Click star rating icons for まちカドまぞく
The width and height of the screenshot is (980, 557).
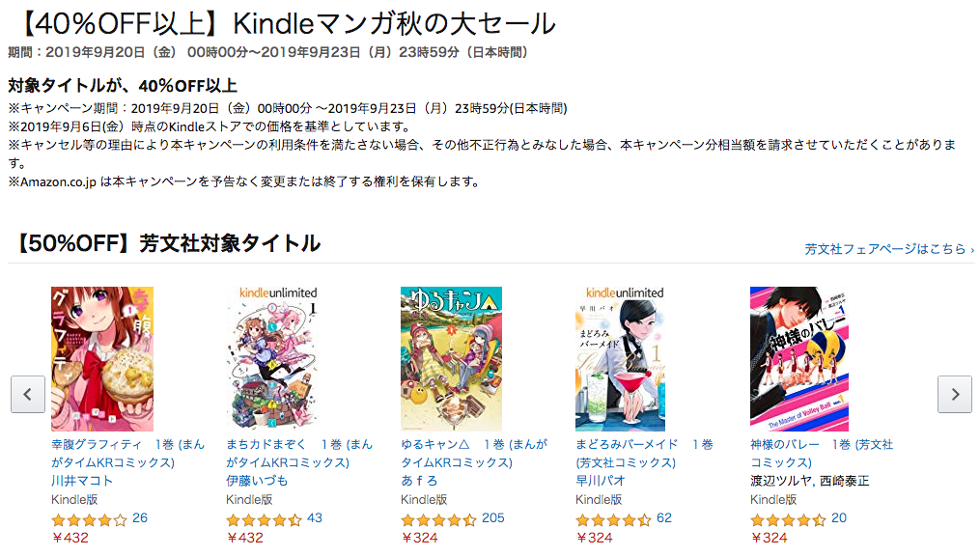tap(264, 518)
